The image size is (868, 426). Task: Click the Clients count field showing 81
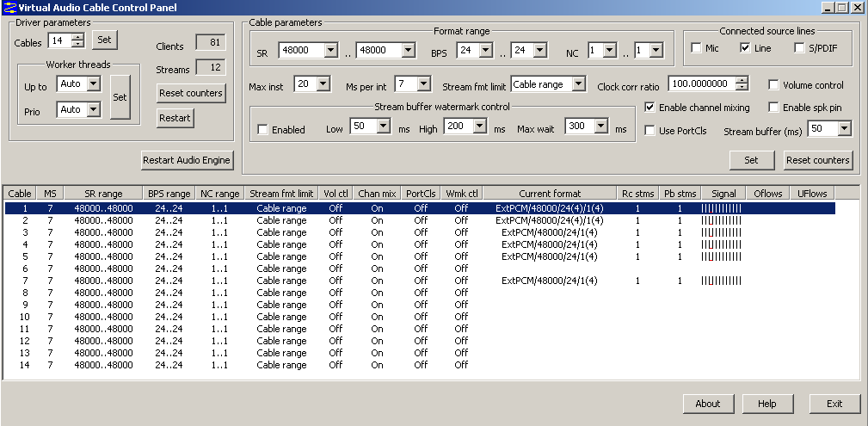click(x=211, y=43)
